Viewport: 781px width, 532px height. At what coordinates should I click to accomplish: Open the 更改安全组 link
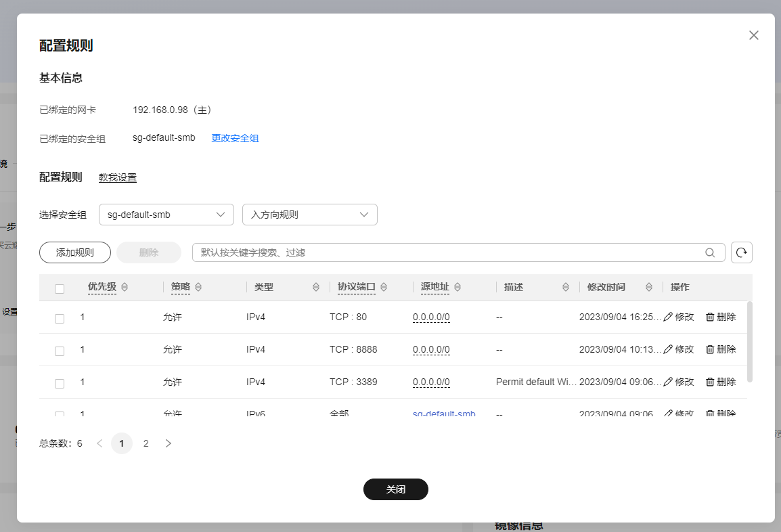coord(235,137)
